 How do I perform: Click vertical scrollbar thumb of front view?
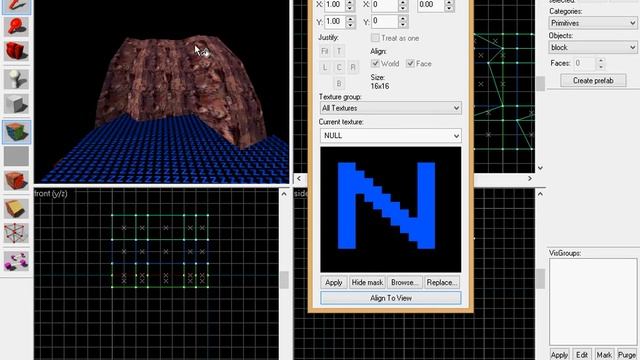coord(284,280)
